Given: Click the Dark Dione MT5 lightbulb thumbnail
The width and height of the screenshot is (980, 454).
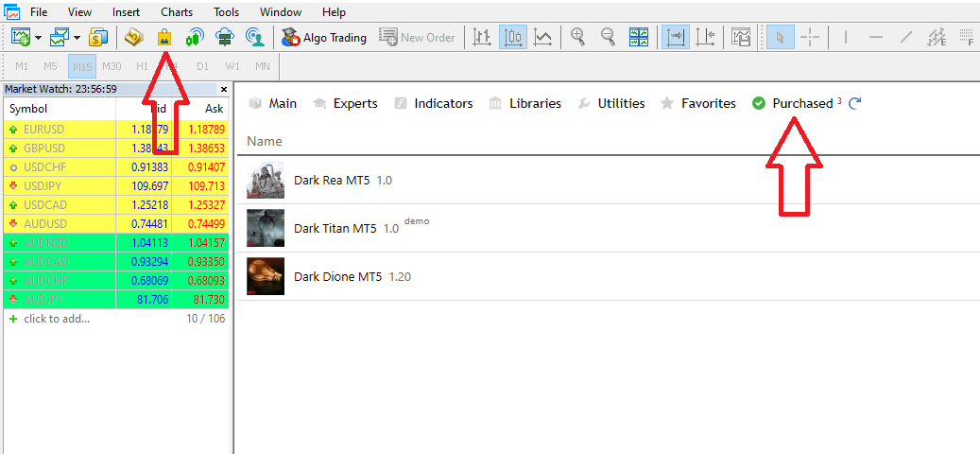Looking at the screenshot, I should tap(266, 276).
